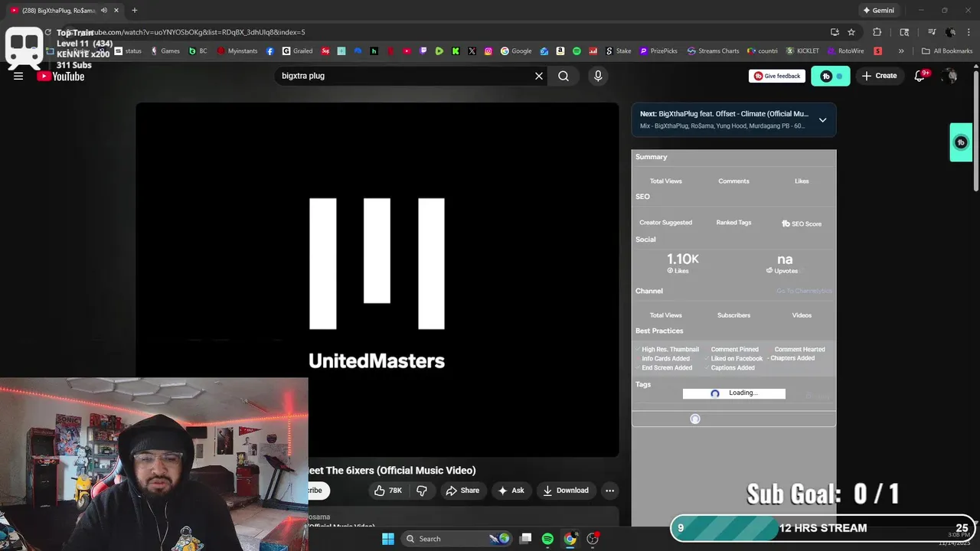Open the 'status' bookmark
Screen dimensions: 980x551
pos(128,51)
